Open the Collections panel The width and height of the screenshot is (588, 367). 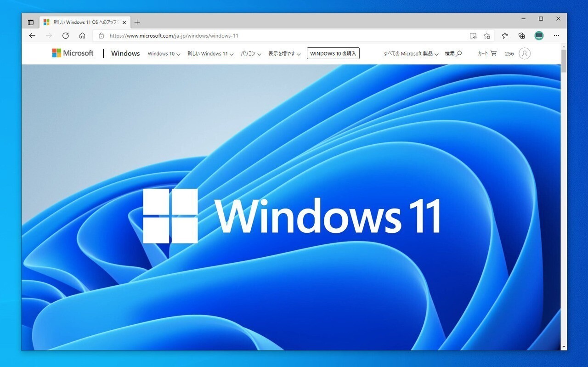coord(522,35)
